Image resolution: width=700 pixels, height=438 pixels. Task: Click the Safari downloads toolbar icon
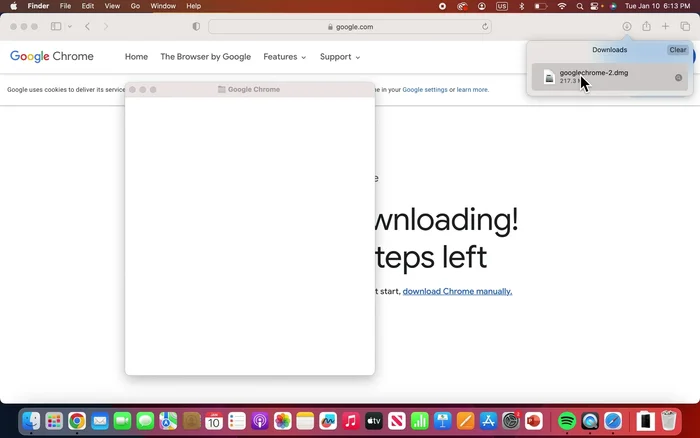click(x=627, y=26)
